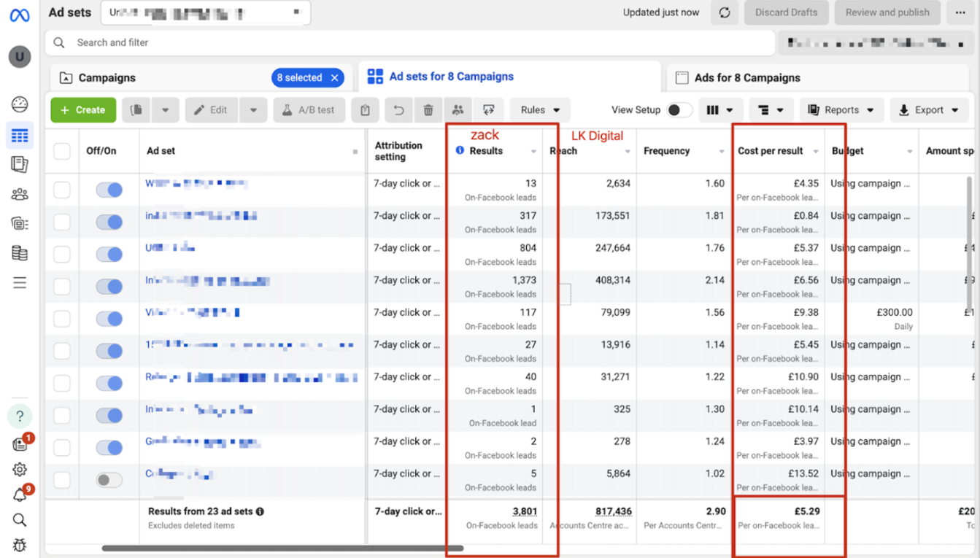Open All tools hamburger menu in sidebar
Screen dimensions: 980x558
click(20, 283)
